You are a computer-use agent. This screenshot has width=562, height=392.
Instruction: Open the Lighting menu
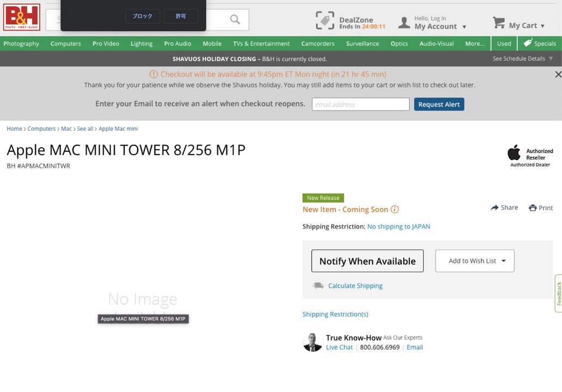tap(142, 44)
